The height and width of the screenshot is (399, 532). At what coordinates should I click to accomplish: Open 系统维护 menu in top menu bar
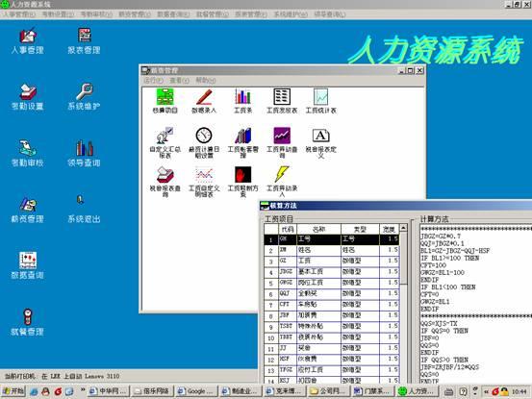pos(291,14)
